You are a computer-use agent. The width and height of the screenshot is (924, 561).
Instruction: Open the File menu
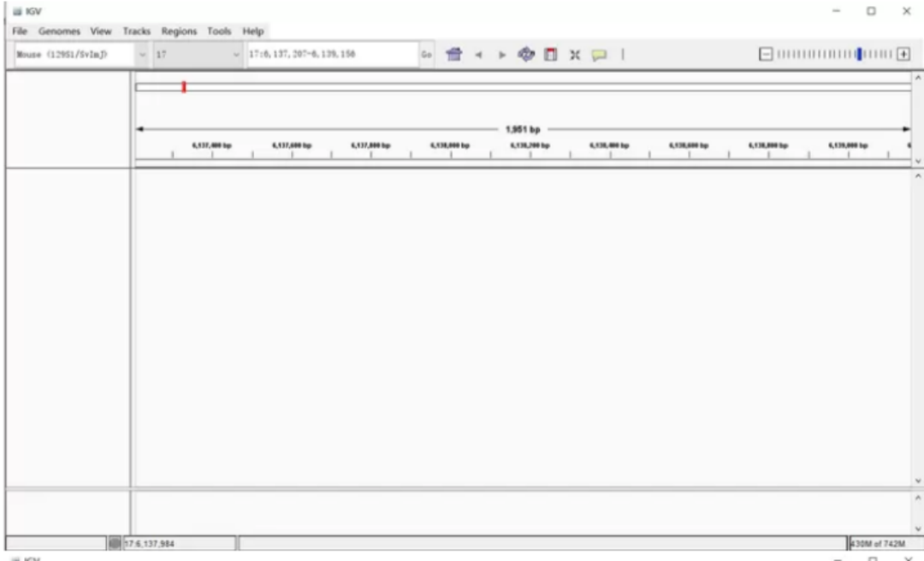coord(19,32)
